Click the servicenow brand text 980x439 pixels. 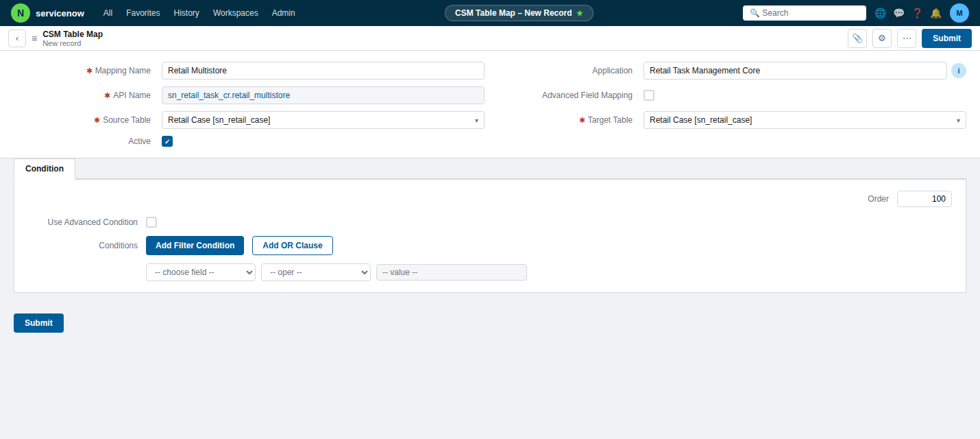60,13
